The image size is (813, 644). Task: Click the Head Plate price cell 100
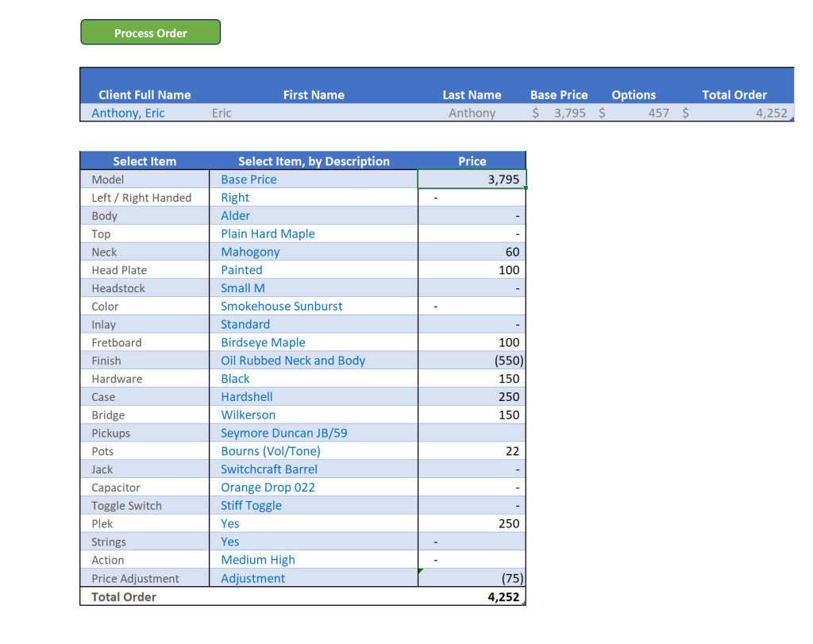point(472,270)
